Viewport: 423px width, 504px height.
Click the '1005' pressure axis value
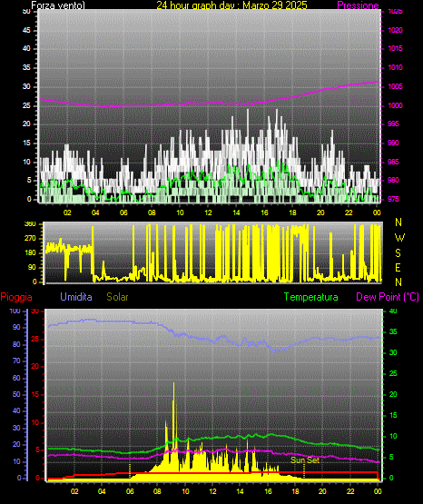(x=395, y=86)
